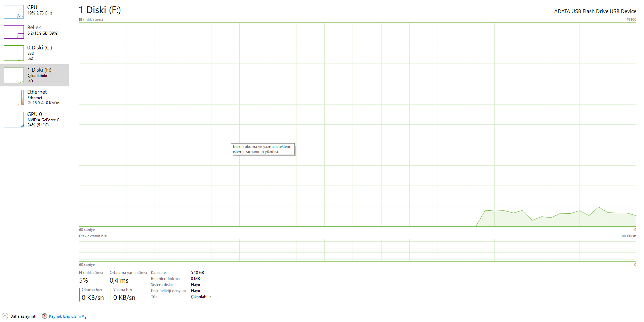Select the Bellek entry label
The width and height of the screenshot is (644, 322).
tap(34, 28)
